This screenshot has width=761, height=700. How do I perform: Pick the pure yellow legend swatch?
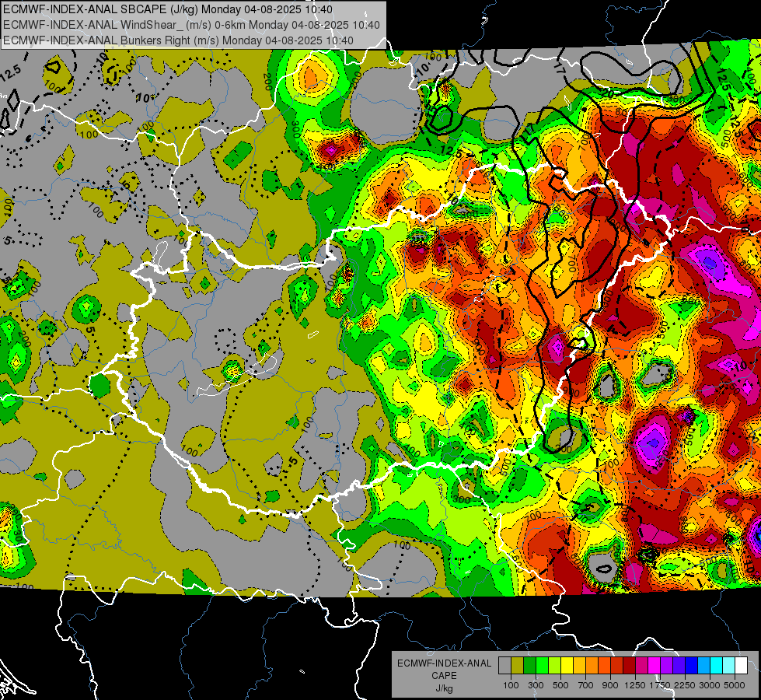tap(567, 665)
